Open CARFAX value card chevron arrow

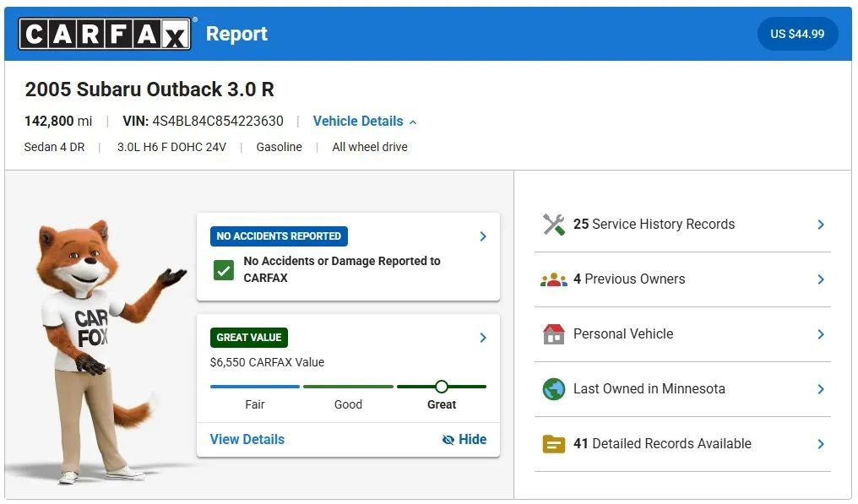click(x=483, y=338)
